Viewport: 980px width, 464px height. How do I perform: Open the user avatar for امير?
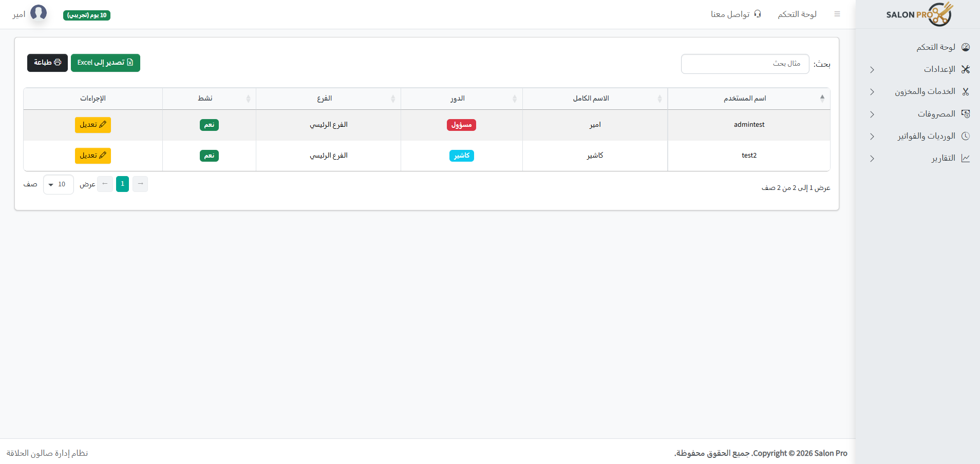[39, 13]
